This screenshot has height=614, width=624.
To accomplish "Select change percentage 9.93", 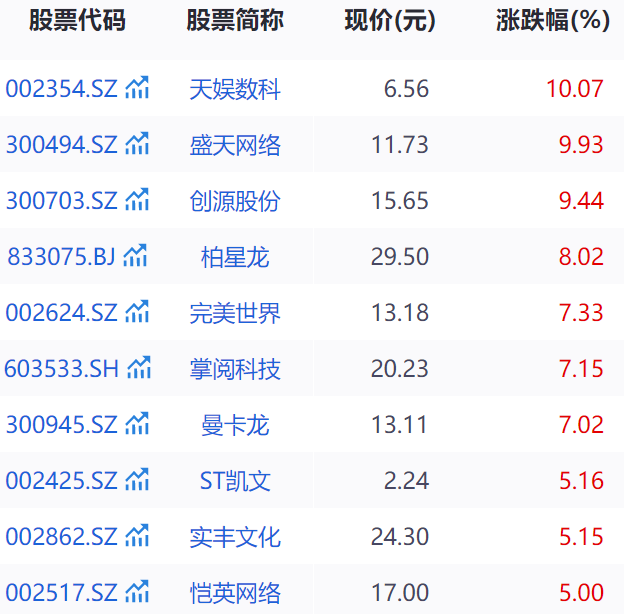I will click(x=581, y=144).
